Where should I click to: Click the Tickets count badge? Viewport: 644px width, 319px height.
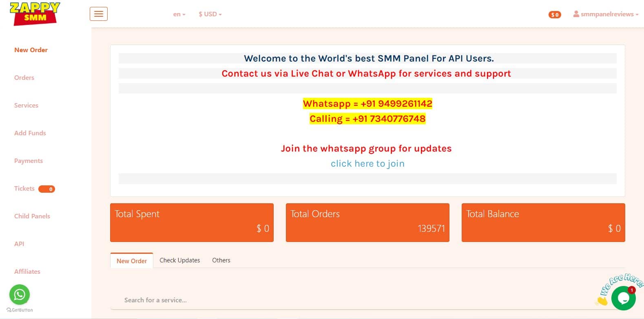click(x=46, y=189)
